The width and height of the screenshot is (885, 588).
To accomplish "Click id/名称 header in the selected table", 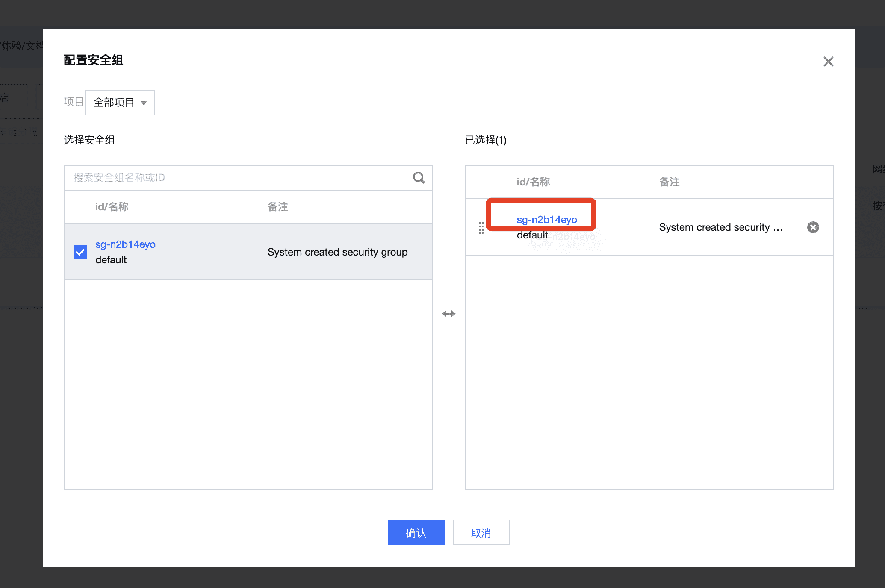I will point(533,182).
